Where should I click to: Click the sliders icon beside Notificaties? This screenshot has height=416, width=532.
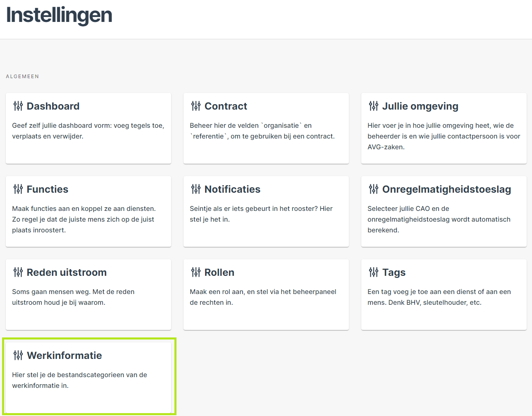(x=196, y=189)
